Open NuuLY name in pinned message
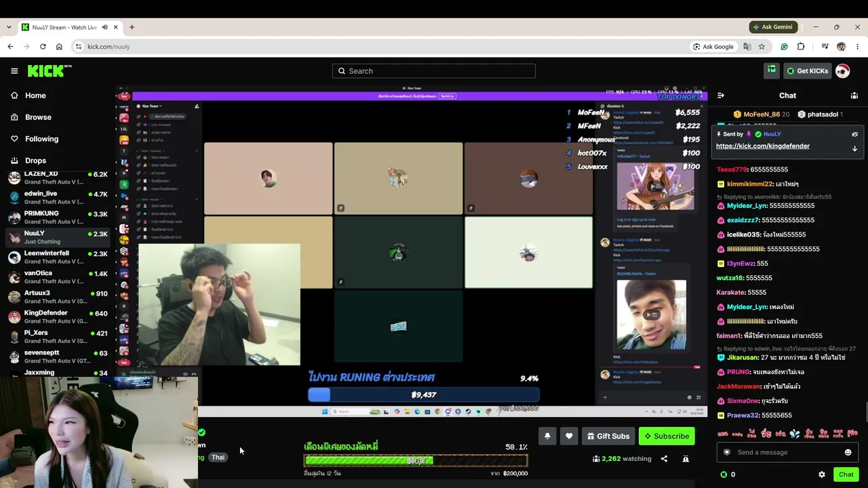 (x=772, y=134)
